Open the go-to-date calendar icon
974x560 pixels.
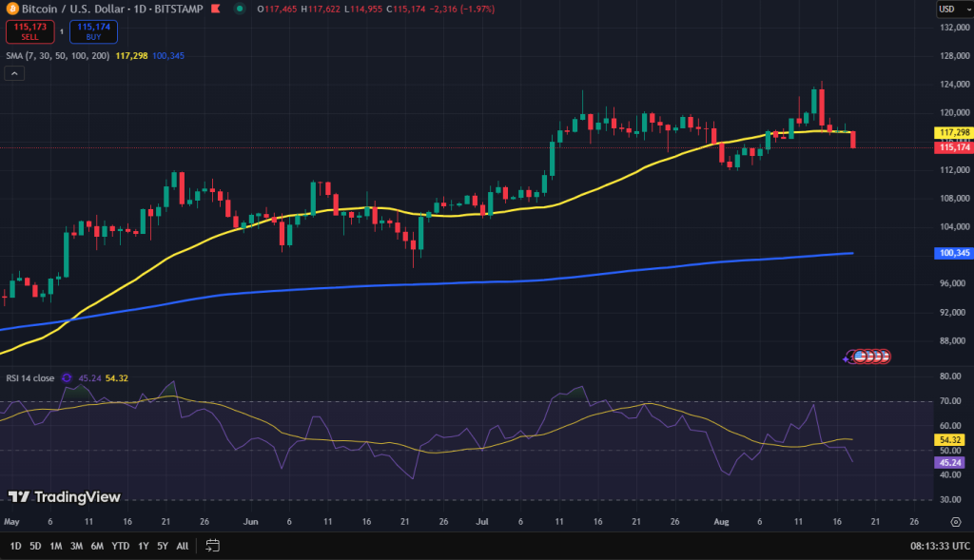tap(212, 546)
